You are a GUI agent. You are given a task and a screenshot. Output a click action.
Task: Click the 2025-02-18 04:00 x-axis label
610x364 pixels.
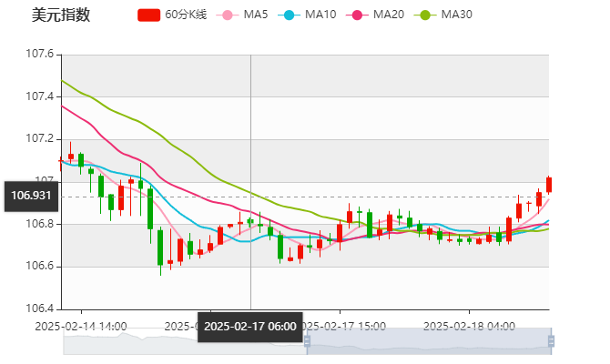click(x=471, y=325)
